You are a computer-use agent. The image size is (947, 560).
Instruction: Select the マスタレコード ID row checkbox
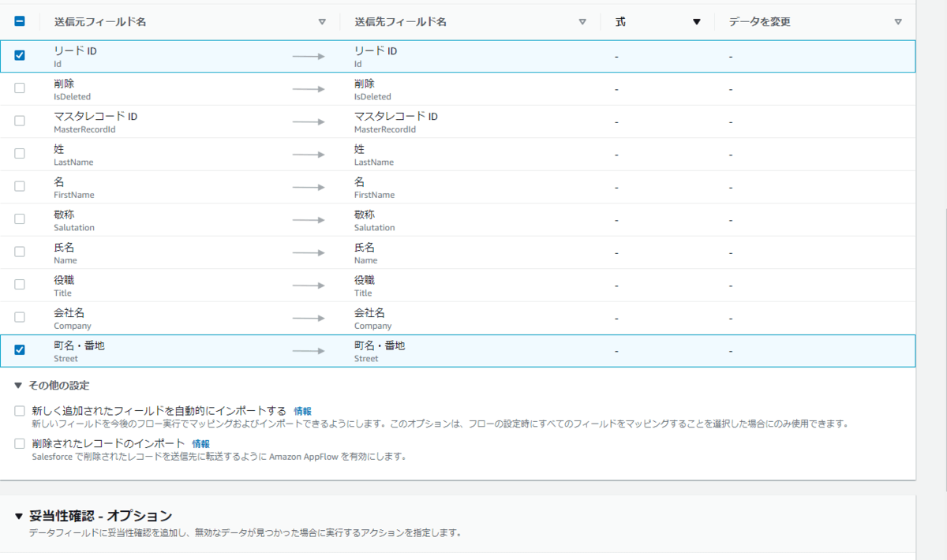pyautogui.click(x=20, y=121)
